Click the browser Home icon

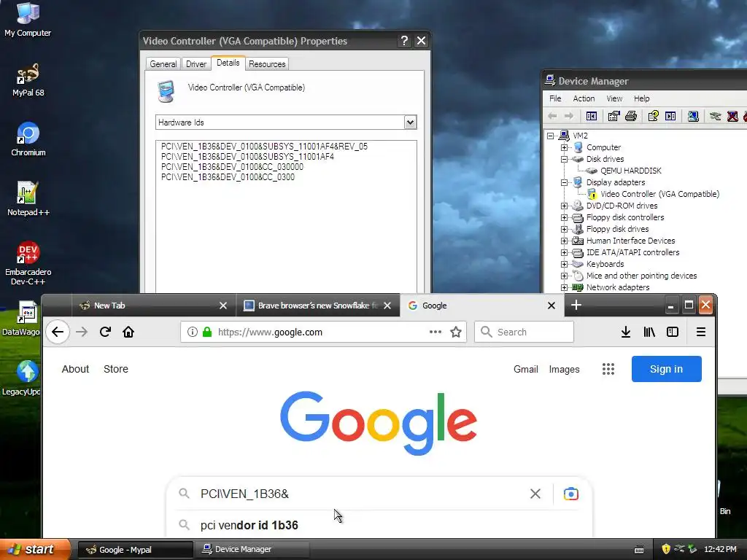[x=128, y=332]
